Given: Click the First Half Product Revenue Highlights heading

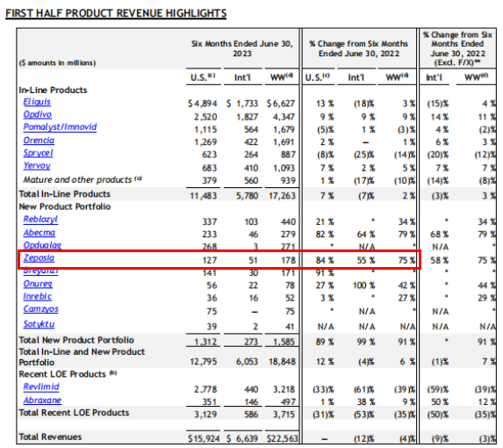Looking at the screenshot, I should pos(116,13).
